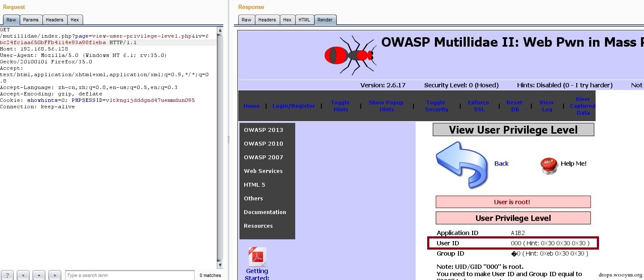
Task: Open the Response HTML tab
Action: click(x=304, y=20)
